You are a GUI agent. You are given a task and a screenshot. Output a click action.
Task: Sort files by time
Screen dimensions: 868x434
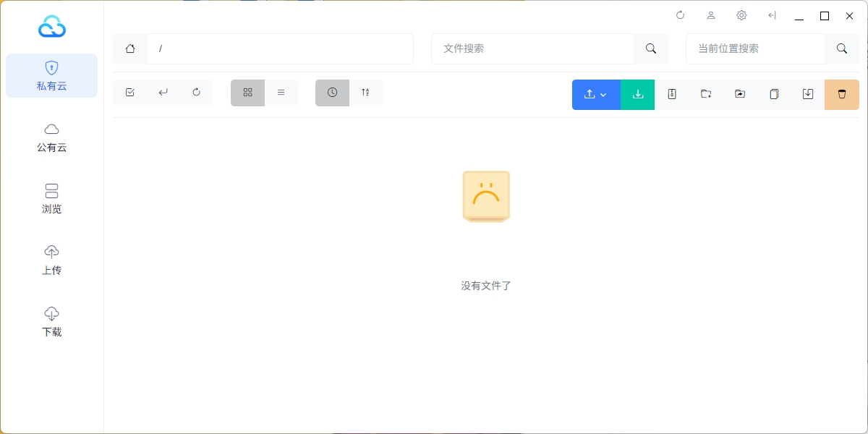pos(332,93)
